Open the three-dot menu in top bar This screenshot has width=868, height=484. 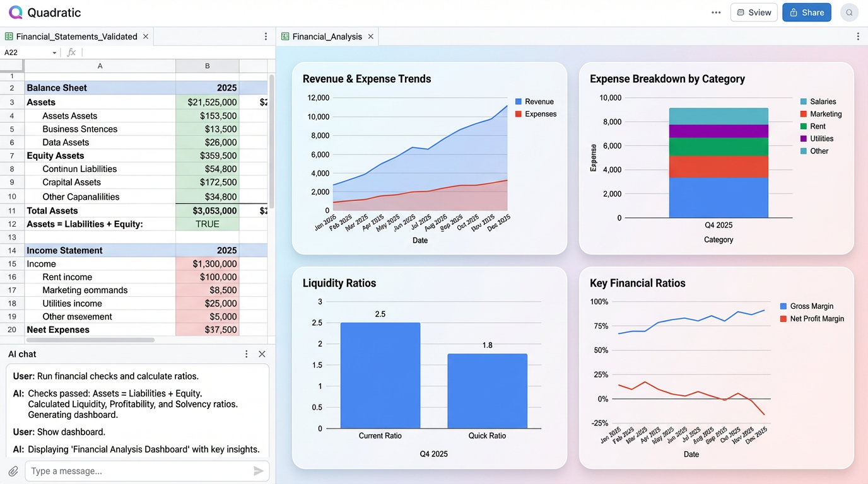[x=716, y=13]
